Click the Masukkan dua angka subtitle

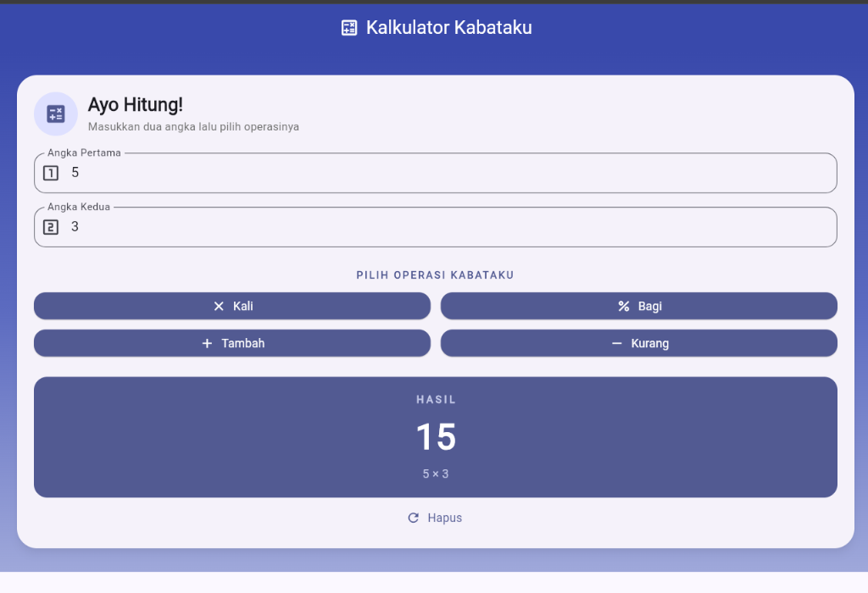pos(194,127)
